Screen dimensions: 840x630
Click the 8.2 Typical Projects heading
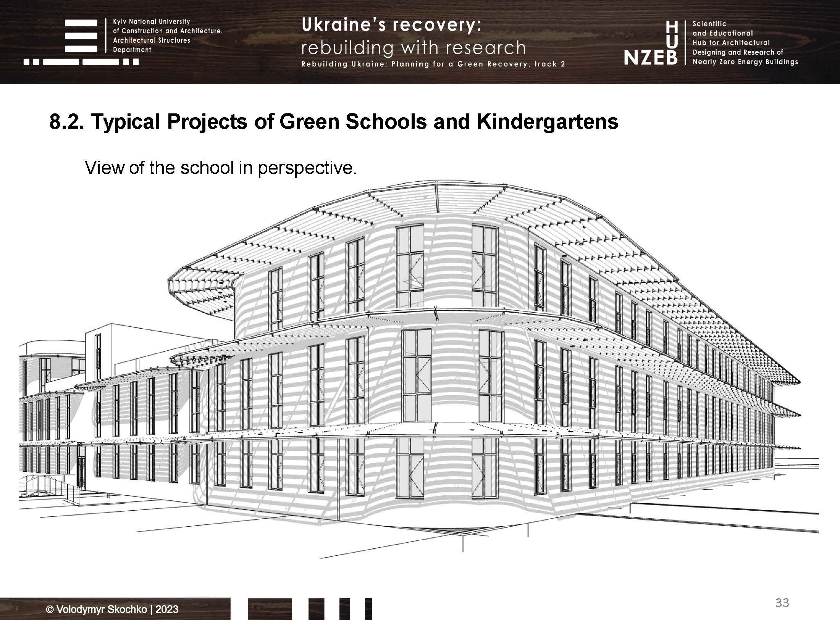coord(334,122)
